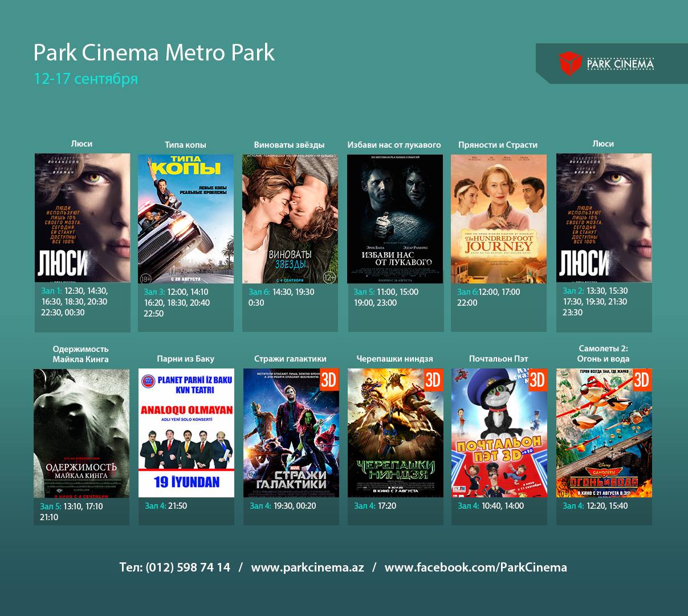
Task: Open the Почтальон Пэт poster
Action: tap(499, 433)
